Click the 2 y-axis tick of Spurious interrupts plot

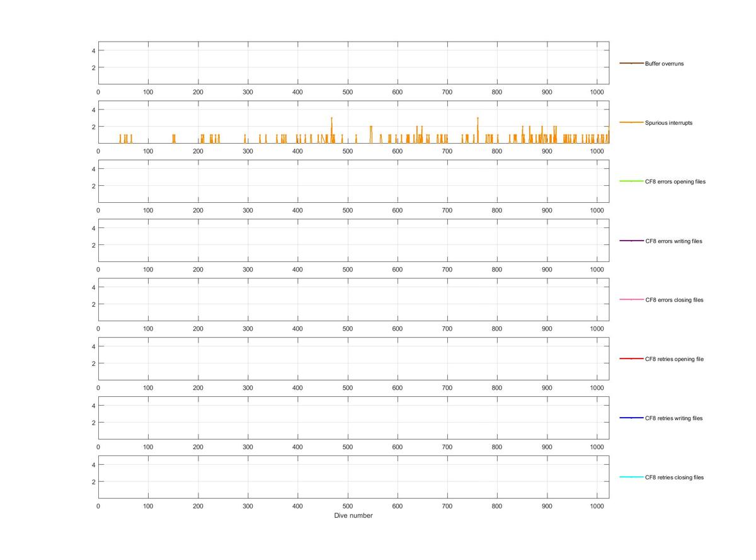point(93,127)
